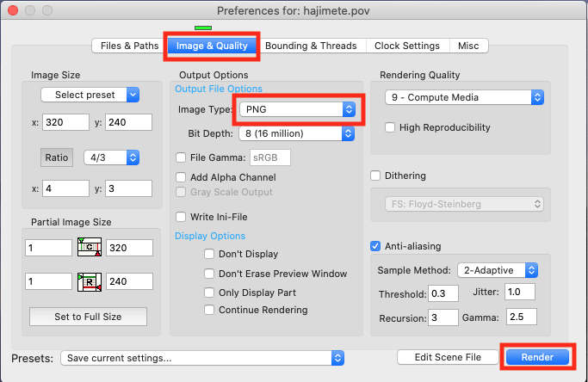
Task: Open the Bounding & Threads tab
Action: click(x=312, y=46)
